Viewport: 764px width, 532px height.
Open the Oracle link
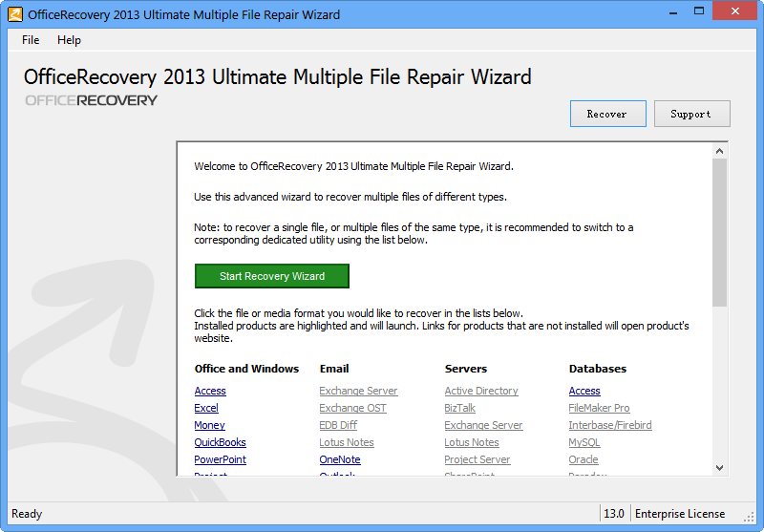tap(584, 459)
